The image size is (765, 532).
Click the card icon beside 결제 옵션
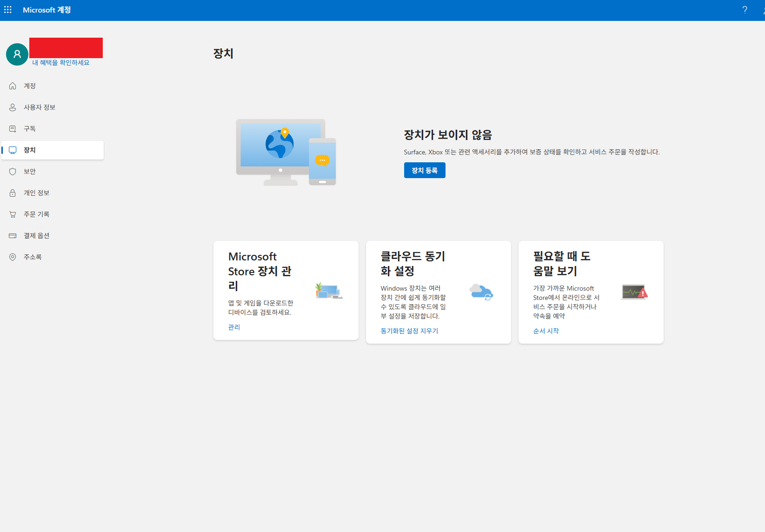click(x=13, y=236)
